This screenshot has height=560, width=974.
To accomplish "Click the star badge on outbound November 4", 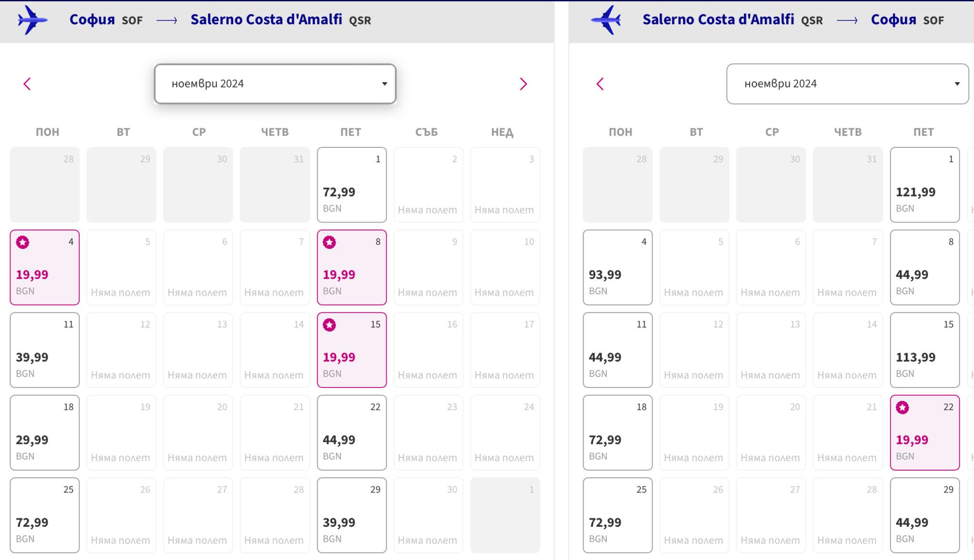I will pyautogui.click(x=22, y=242).
